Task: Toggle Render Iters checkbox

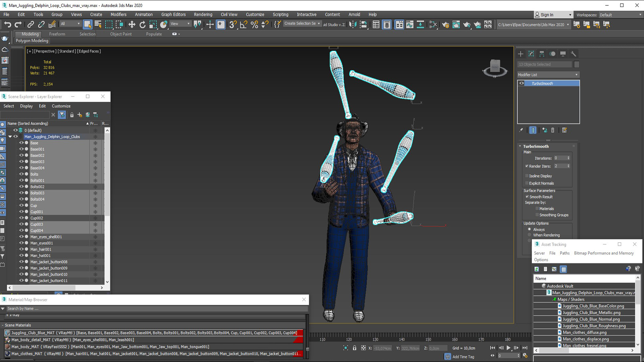Action: pos(527,166)
